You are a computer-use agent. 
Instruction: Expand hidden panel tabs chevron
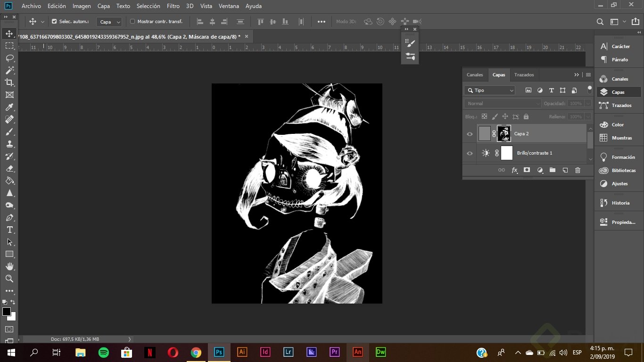click(x=577, y=75)
